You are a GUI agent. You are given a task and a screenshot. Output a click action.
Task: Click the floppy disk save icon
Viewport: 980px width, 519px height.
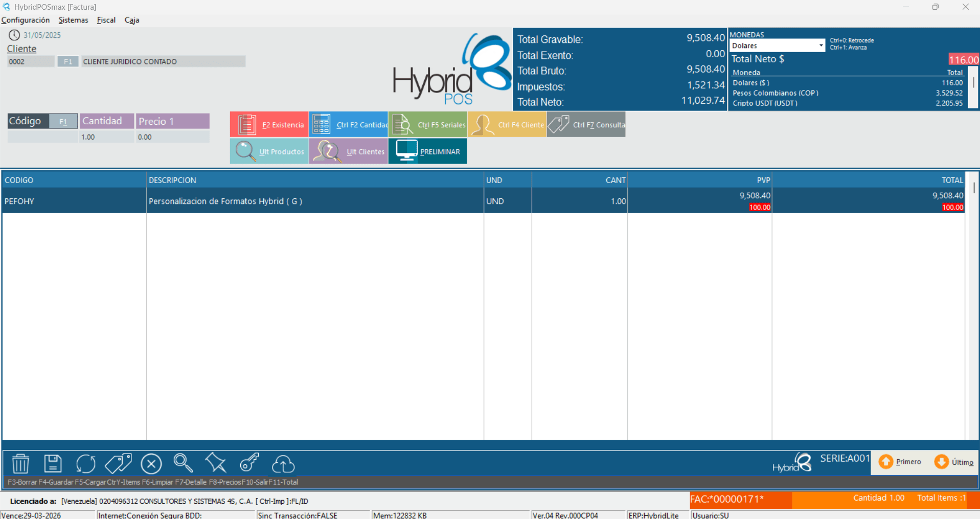(53, 464)
